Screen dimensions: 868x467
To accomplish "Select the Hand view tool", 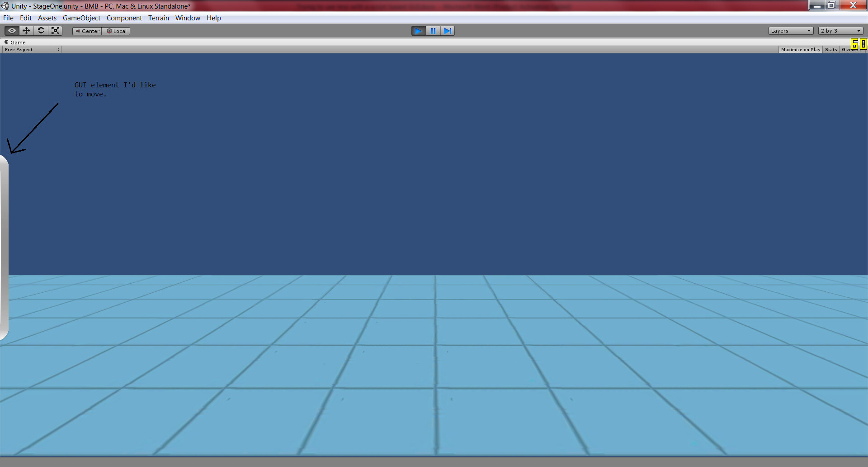I will pos(11,30).
